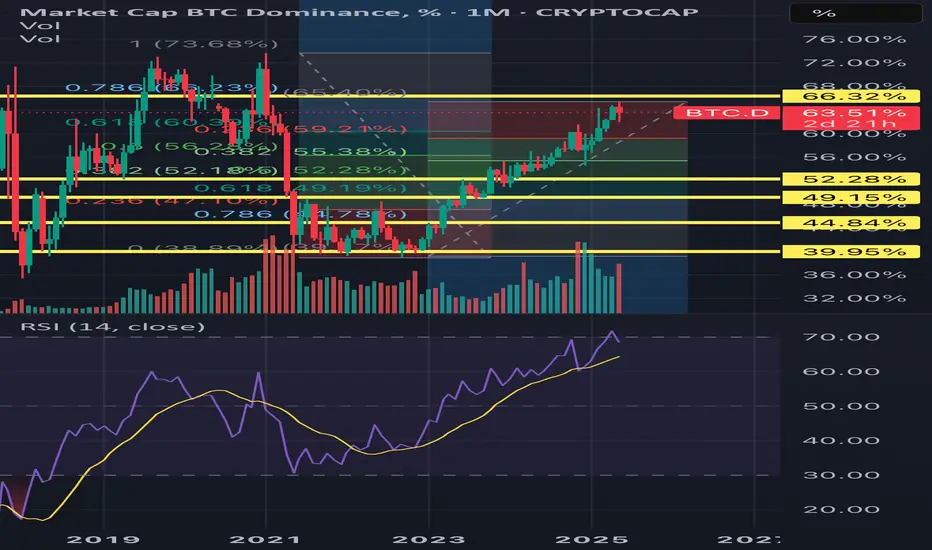932x550 pixels.
Task: Click the 50.00 RSI axis value
Action: click(841, 406)
